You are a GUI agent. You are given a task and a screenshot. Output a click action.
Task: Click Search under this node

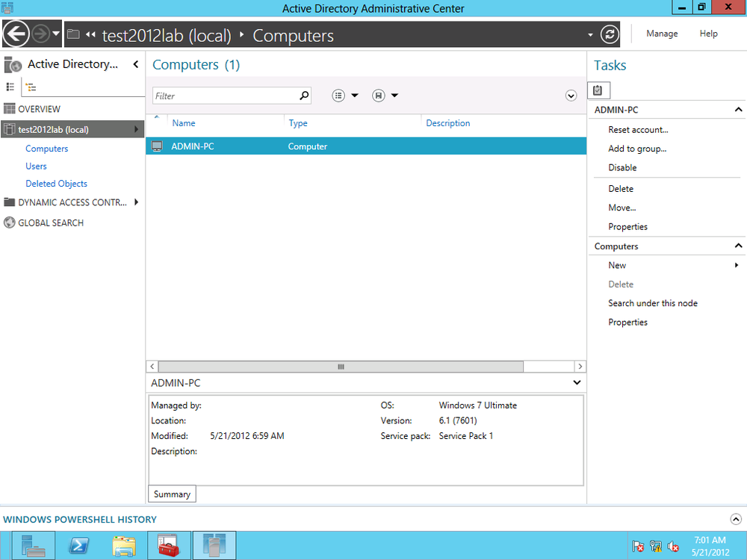(652, 303)
